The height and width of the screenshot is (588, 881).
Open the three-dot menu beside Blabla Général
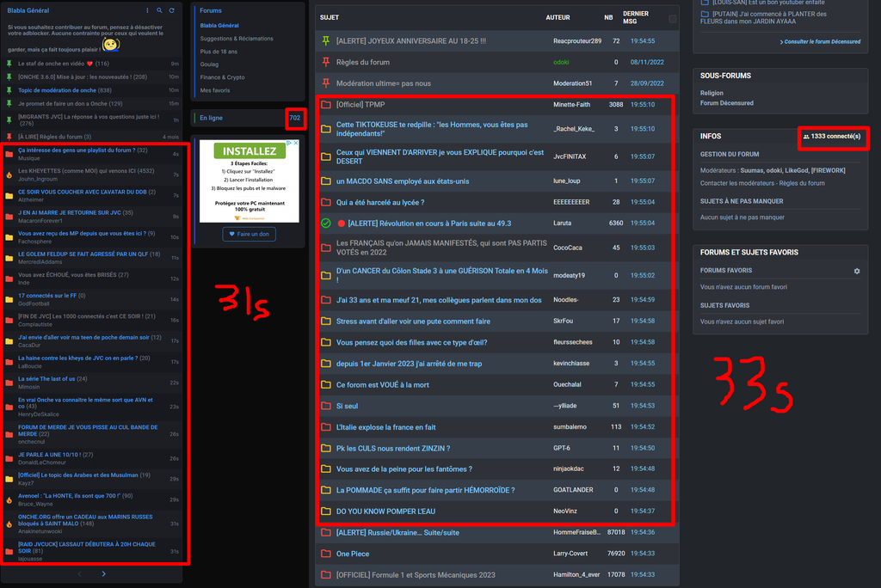(x=147, y=10)
